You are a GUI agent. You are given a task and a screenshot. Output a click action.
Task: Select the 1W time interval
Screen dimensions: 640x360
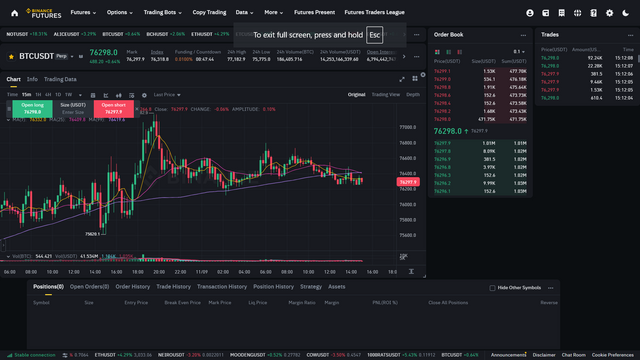point(68,95)
